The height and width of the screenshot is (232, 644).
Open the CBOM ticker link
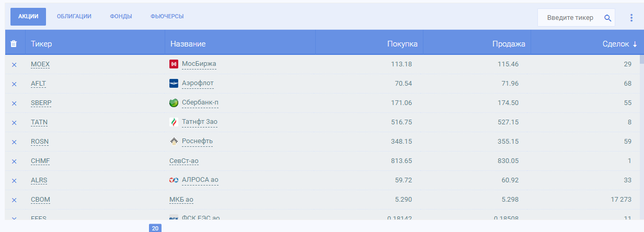click(40, 200)
